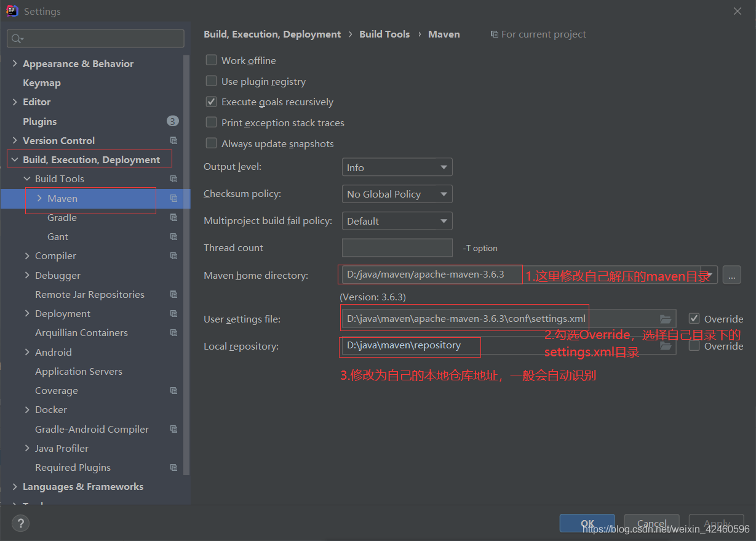Open the Output level dropdown
756x541 pixels.
pyautogui.click(x=397, y=167)
